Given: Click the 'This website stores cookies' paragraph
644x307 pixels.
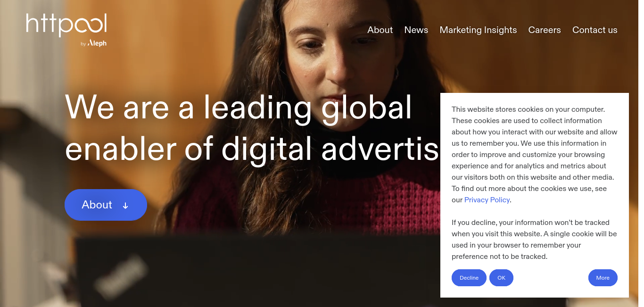Looking at the screenshot, I should [x=535, y=154].
